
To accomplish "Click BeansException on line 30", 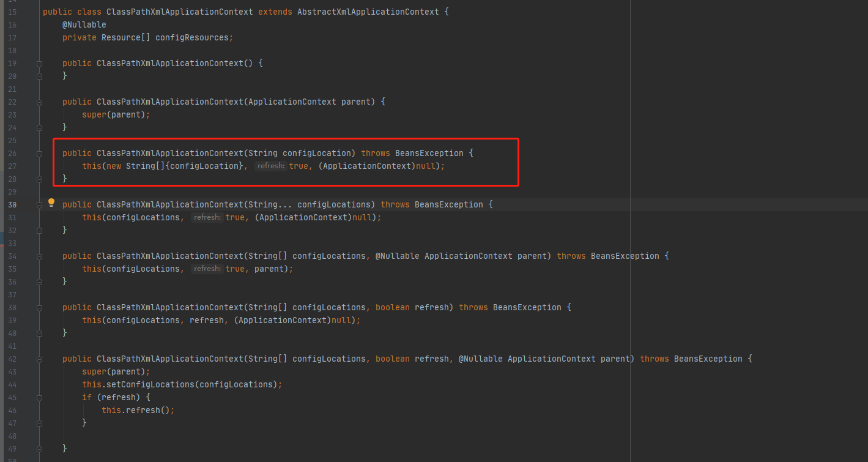I will click(449, 204).
